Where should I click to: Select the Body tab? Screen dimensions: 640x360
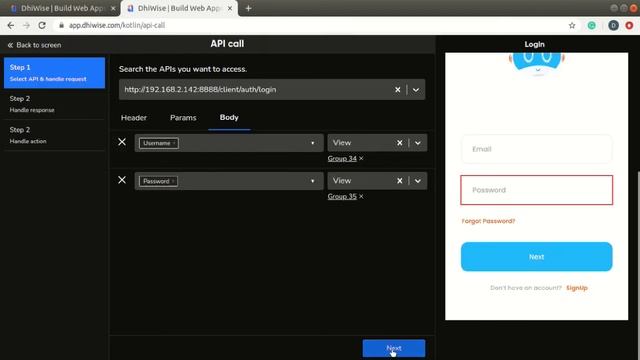pos(229,117)
